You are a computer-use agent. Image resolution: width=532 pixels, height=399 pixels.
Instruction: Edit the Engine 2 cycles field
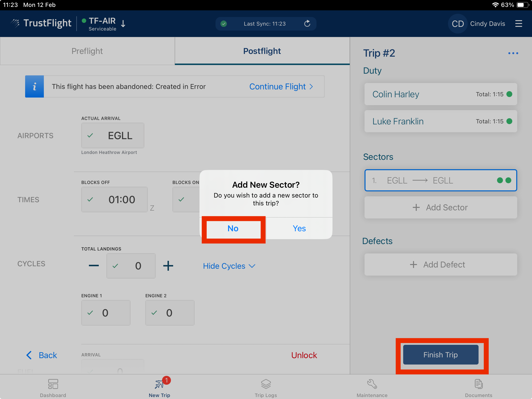(x=170, y=313)
